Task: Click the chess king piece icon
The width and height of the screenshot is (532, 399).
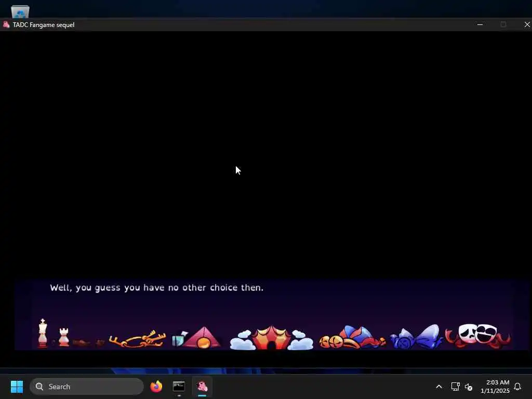Action: tap(43, 333)
